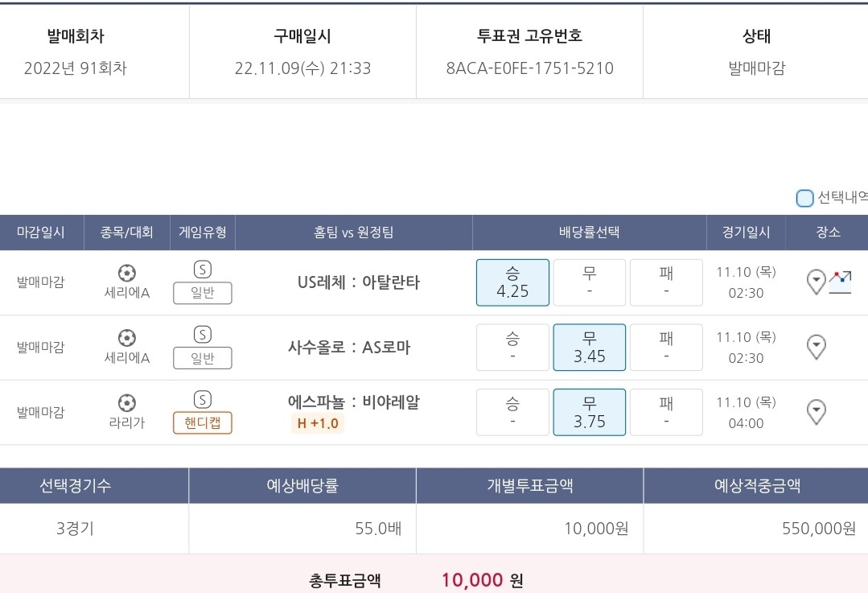Click the 경기일시 column header
The width and height of the screenshot is (868, 593).
tap(746, 232)
